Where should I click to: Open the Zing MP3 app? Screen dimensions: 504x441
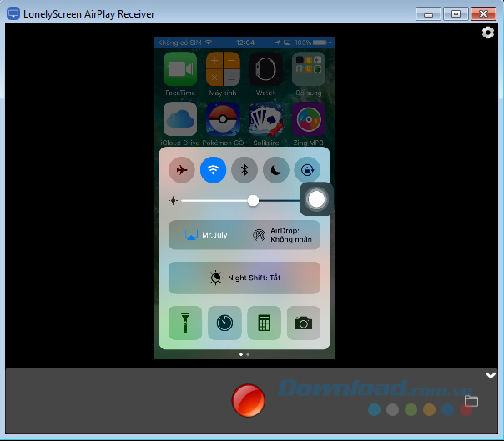pos(308,119)
